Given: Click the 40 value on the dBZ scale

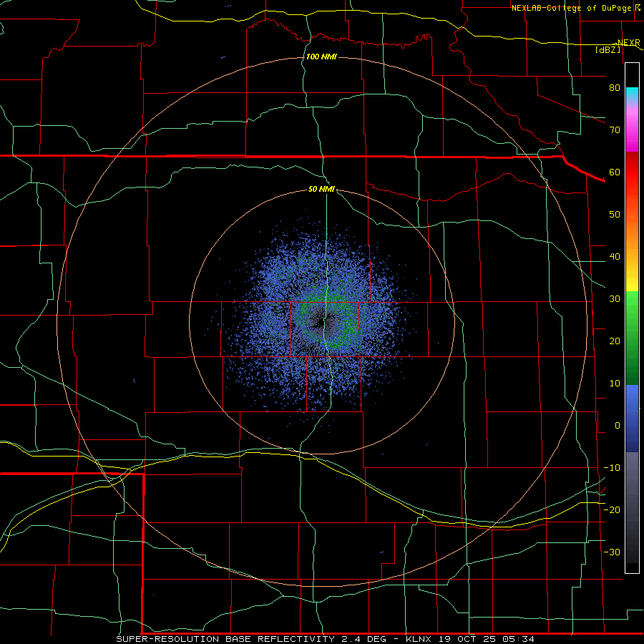Looking at the screenshot, I should (615, 257).
